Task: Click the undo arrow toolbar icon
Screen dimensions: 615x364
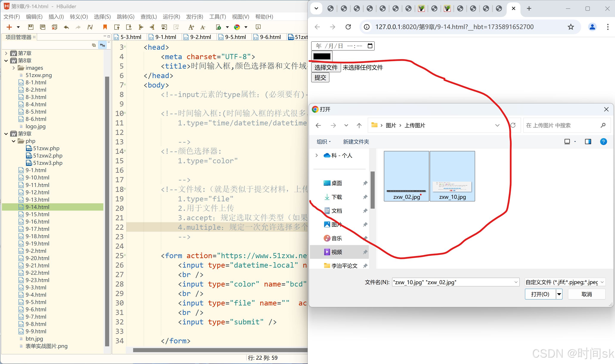Action: [66, 27]
